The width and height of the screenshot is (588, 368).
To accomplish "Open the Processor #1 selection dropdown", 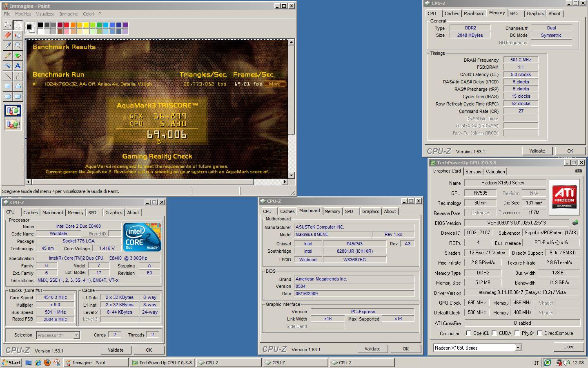I will click(x=76, y=335).
